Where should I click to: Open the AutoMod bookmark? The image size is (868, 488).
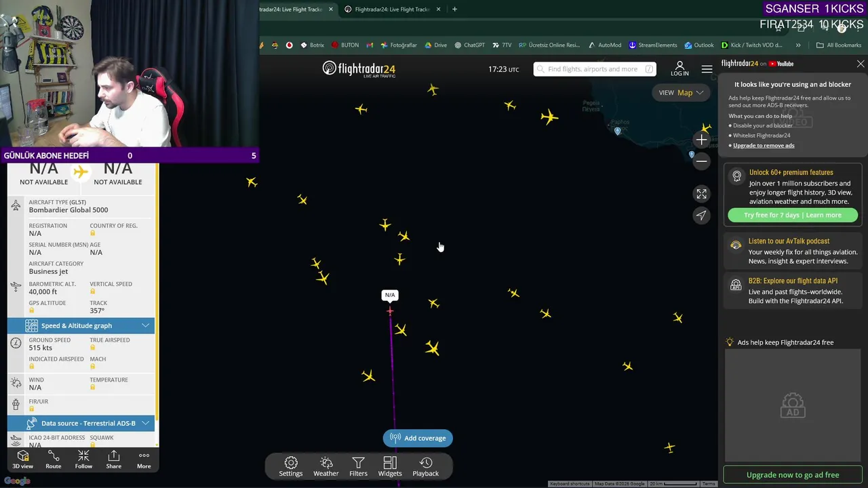(604, 45)
